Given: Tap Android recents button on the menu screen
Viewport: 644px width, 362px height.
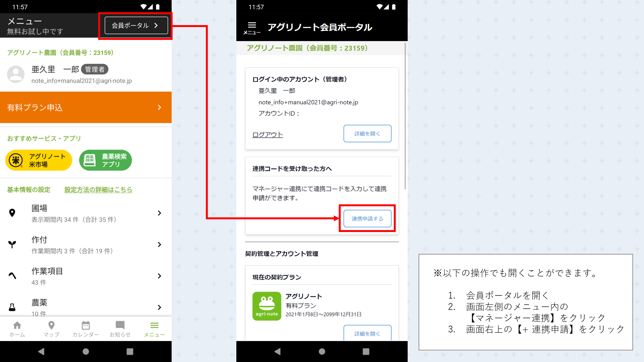Looking at the screenshot, I should coord(130,351).
